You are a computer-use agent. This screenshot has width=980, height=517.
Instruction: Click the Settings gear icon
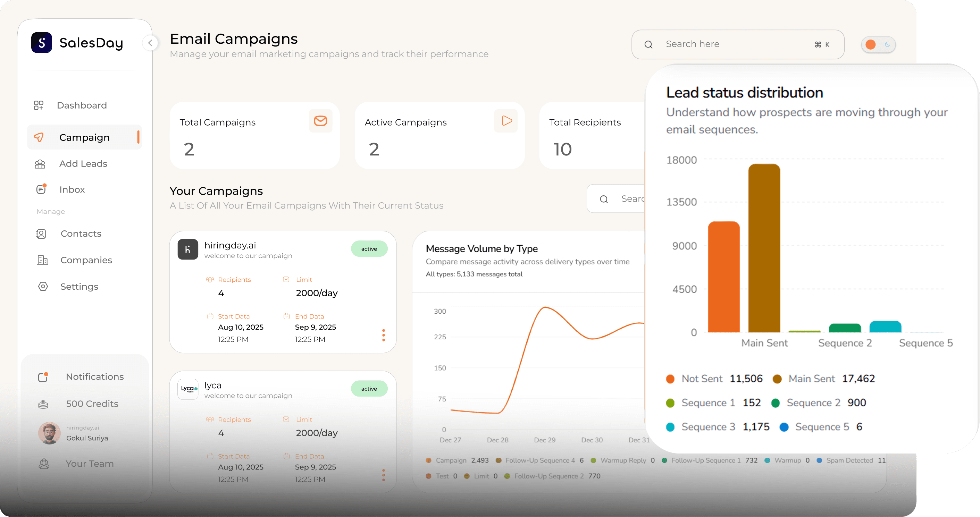pyautogui.click(x=43, y=286)
